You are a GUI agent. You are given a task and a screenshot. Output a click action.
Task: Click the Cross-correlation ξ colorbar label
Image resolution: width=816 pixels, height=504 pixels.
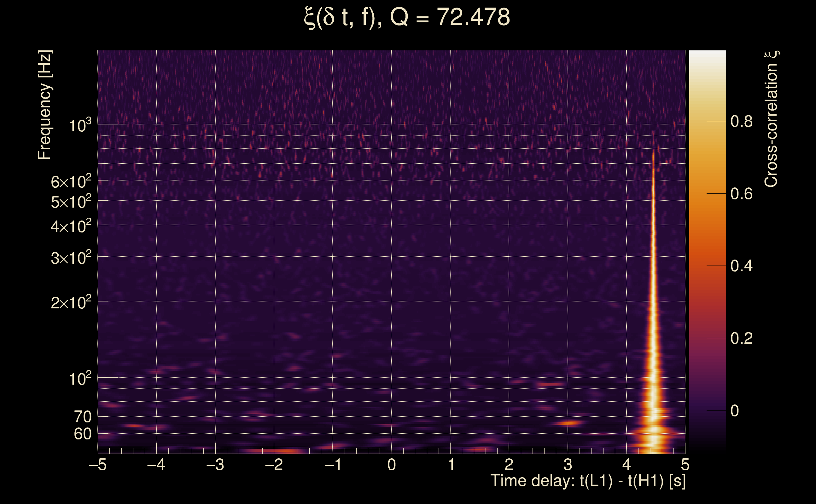[x=771, y=119]
